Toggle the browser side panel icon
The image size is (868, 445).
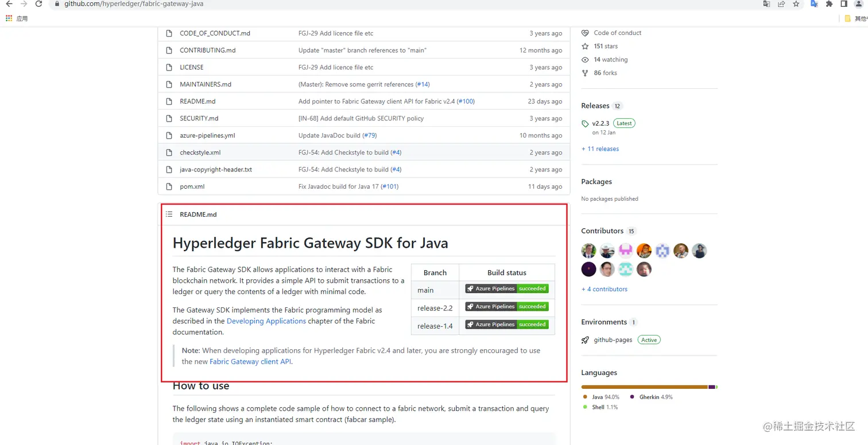click(844, 4)
